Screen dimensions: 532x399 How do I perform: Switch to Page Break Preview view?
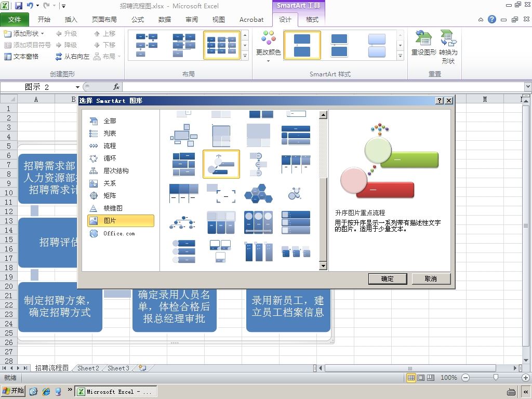431,378
